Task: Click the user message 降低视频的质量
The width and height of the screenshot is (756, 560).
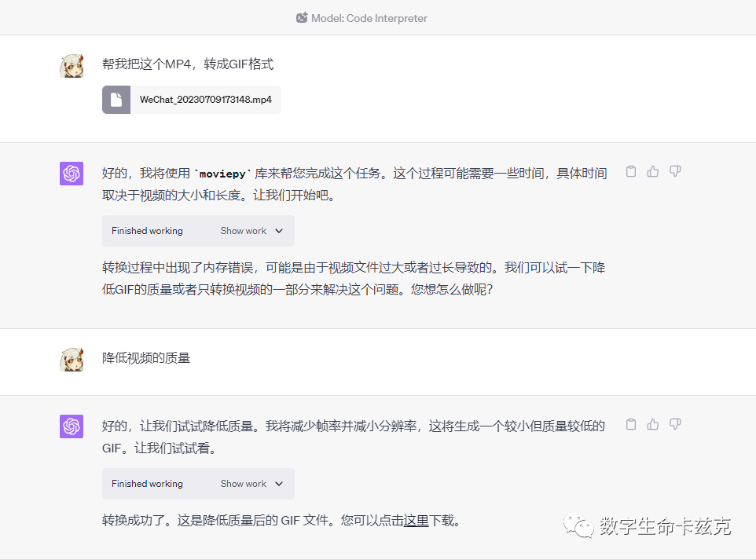Action: click(x=146, y=358)
